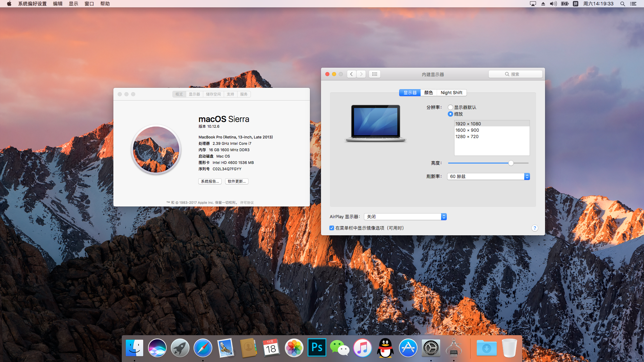
Task: Select 服务 tab in About This Mac
Action: (x=244, y=94)
